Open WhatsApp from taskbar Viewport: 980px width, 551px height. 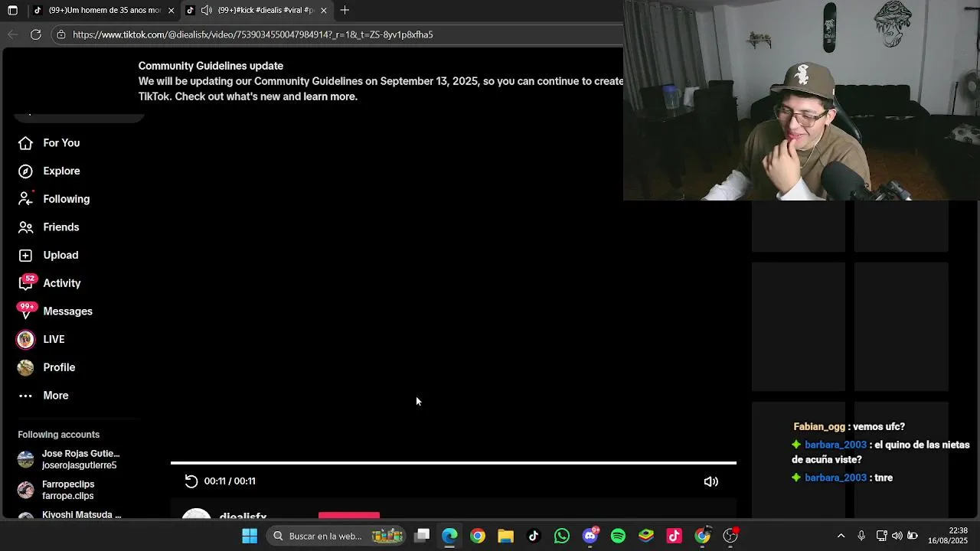[x=562, y=536]
